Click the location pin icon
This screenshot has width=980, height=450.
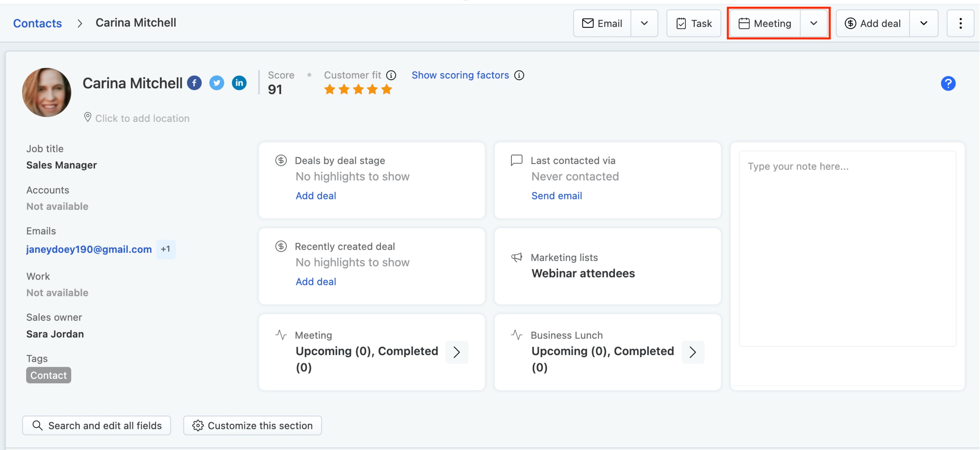pyautogui.click(x=87, y=118)
